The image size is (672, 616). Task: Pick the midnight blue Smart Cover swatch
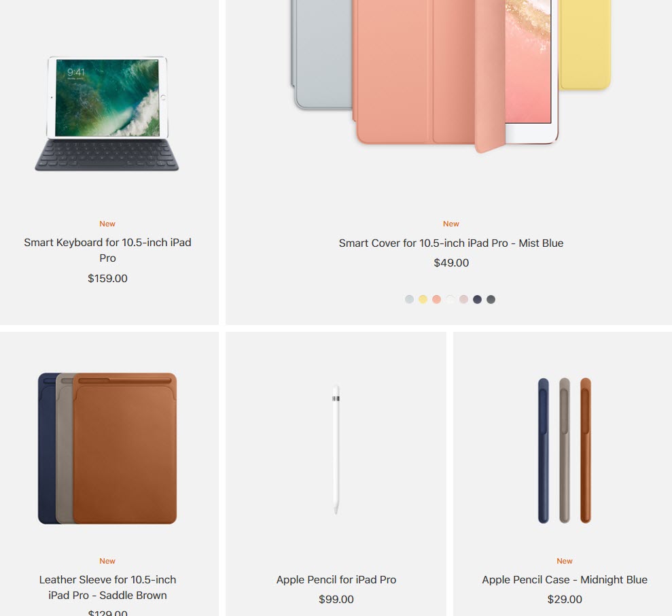click(x=477, y=299)
